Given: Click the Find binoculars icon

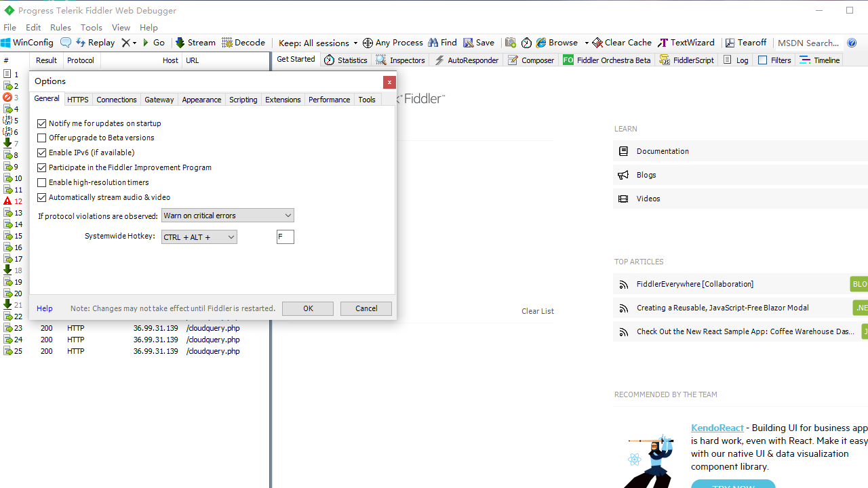Looking at the screenshot, I should click(433, 43).
